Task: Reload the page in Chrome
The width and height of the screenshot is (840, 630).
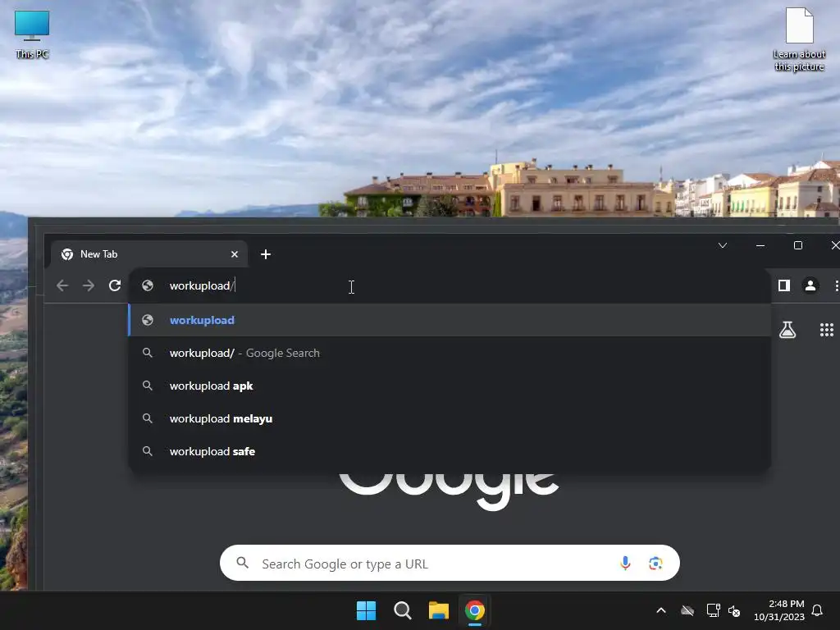Action: pyautogui.click(x=115, y=285)
